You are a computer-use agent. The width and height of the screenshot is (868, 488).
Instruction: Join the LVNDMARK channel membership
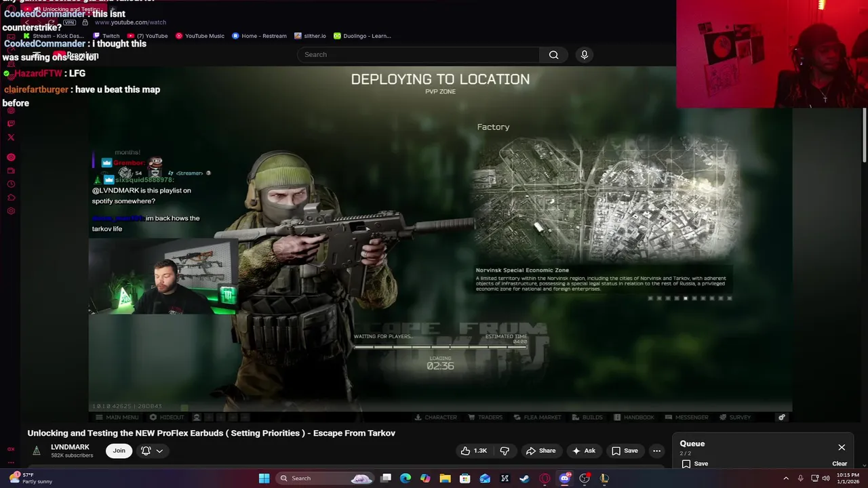pyautogui.click(x=119, y=451)
